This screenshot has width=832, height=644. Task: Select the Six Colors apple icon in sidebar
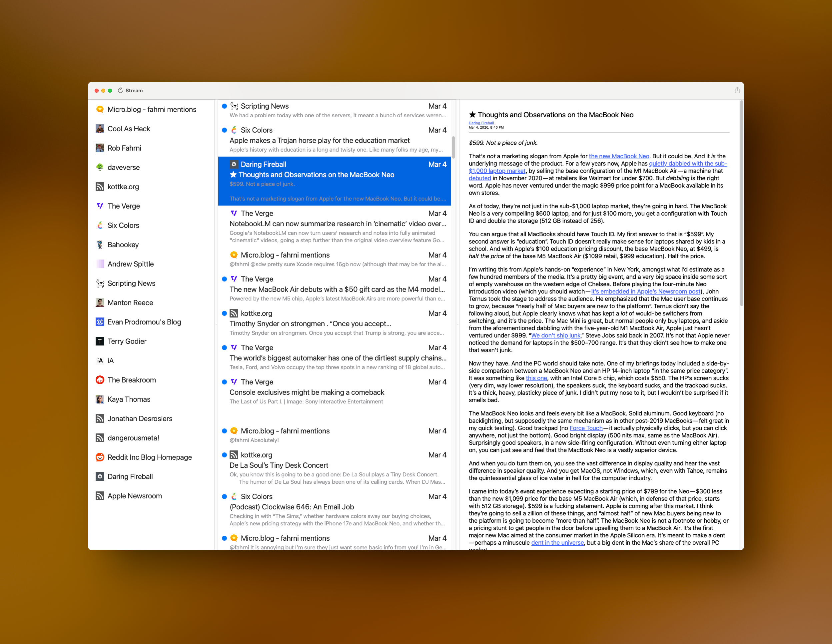click(x=100, y=225)
